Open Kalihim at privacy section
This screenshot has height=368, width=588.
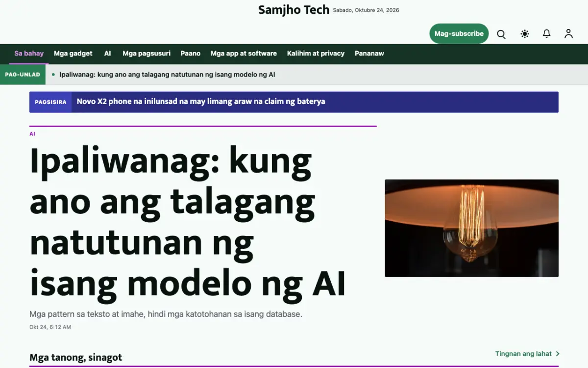click(316, 53)
